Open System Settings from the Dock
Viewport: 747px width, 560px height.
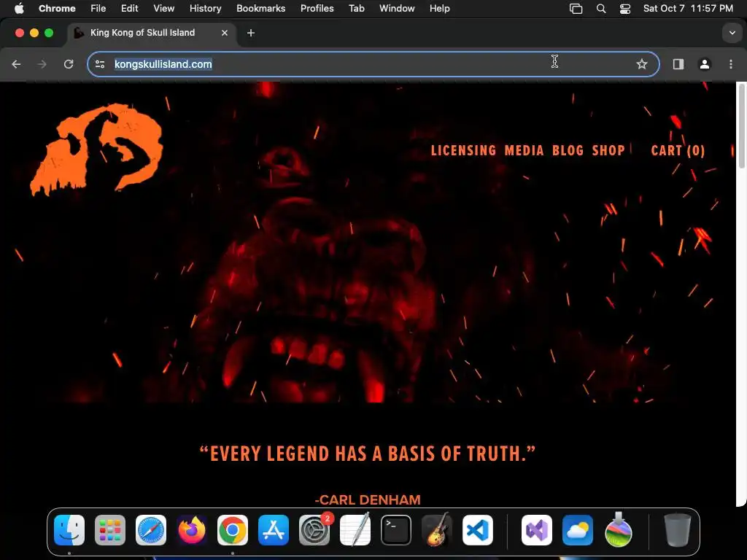click(314, 530)
